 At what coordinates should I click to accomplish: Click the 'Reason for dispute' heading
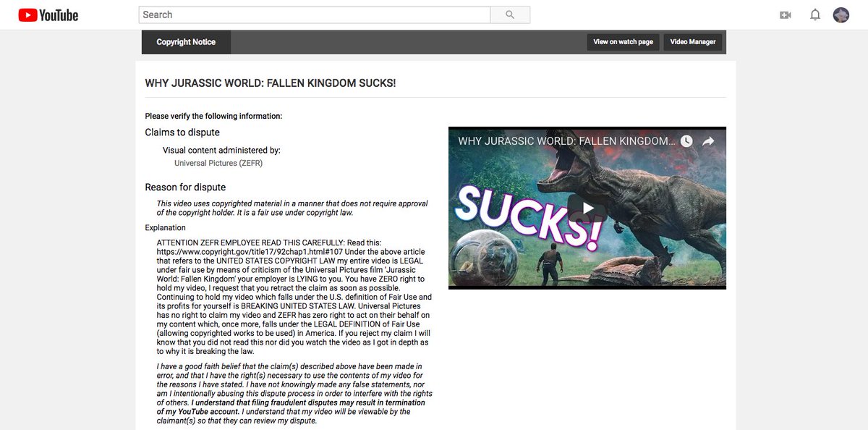point(185,187)
